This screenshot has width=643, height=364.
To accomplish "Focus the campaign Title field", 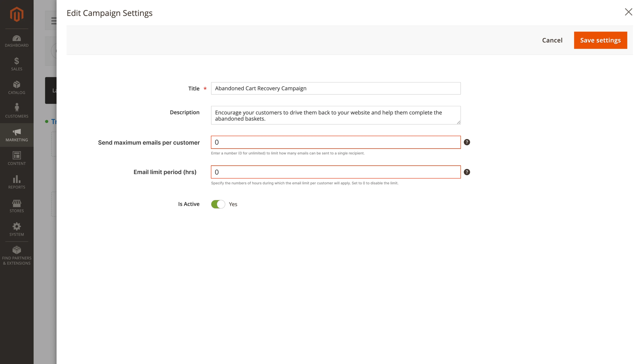I will click(335, 88).
